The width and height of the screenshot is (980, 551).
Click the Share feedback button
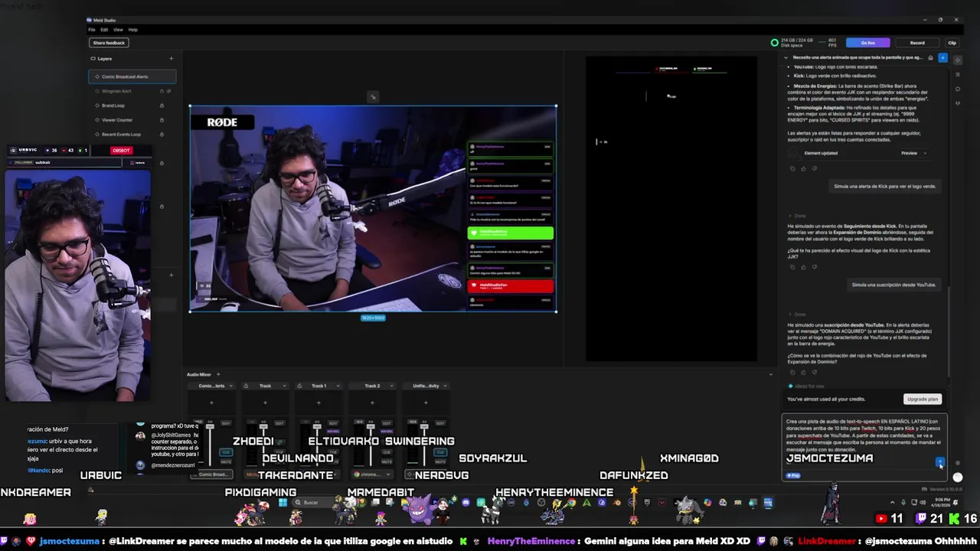109,43
